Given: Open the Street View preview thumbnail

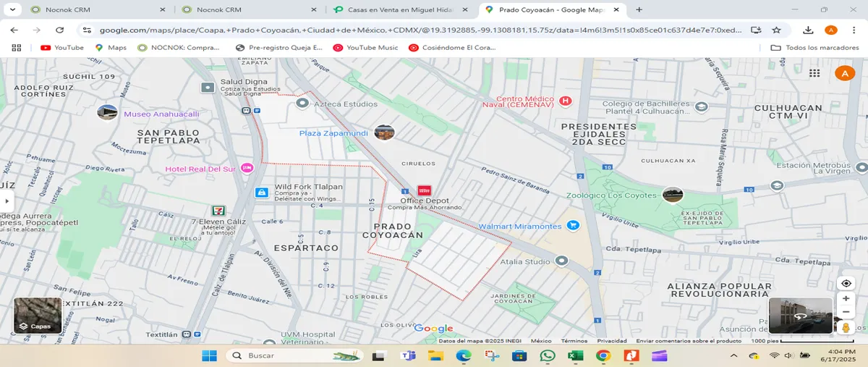Looking at the screenshot, I should [x=800, y=316].
